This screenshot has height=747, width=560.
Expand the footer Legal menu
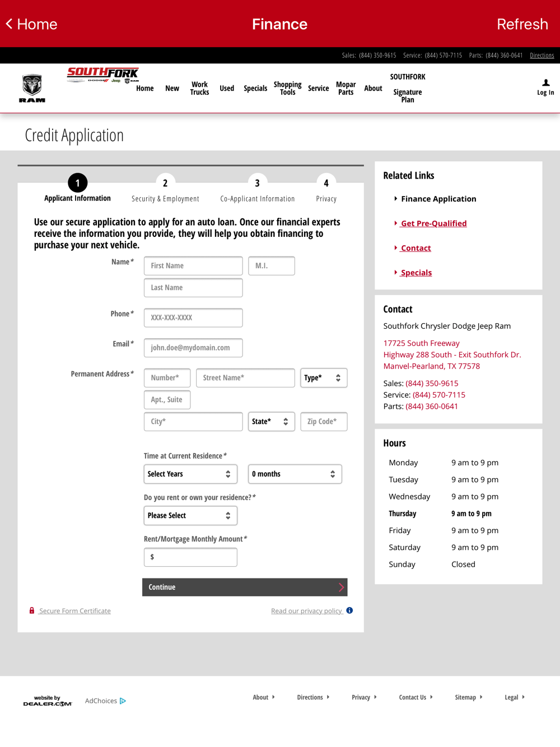pyautogui.click(x=515, y=697)
